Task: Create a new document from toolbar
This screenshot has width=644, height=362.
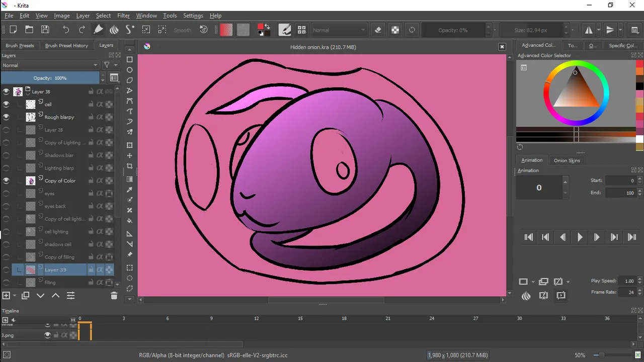Action: coord(13,30)
